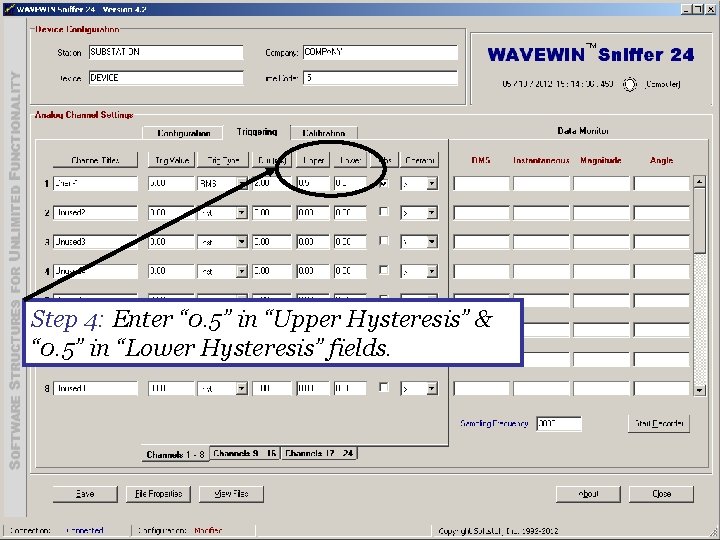Click the channel 2 title field Unused2
Viewport: 720px width, 540px height.
[x=95, y=213]
